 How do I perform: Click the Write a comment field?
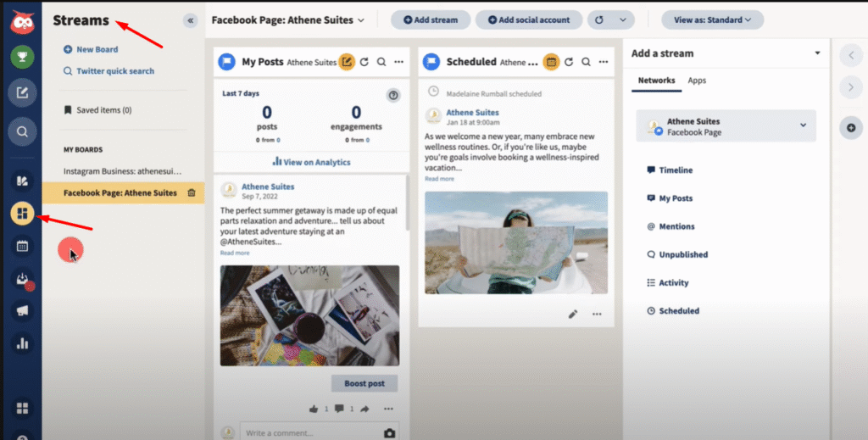tap(309, 433)
